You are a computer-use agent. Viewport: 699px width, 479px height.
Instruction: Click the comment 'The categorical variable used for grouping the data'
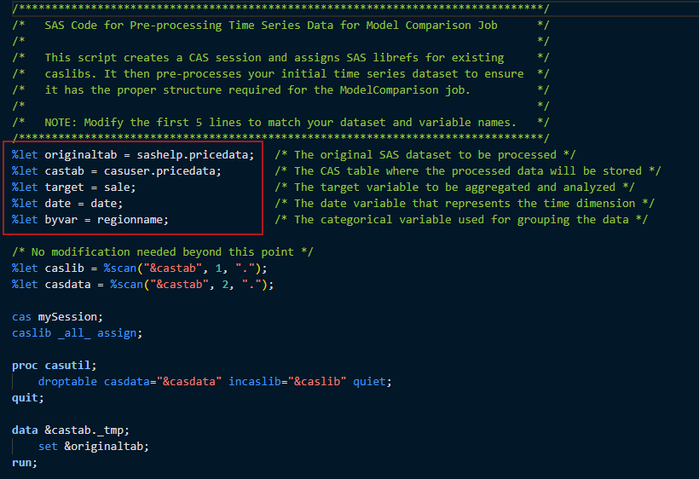pyautogui.click(x=461, y=219)
